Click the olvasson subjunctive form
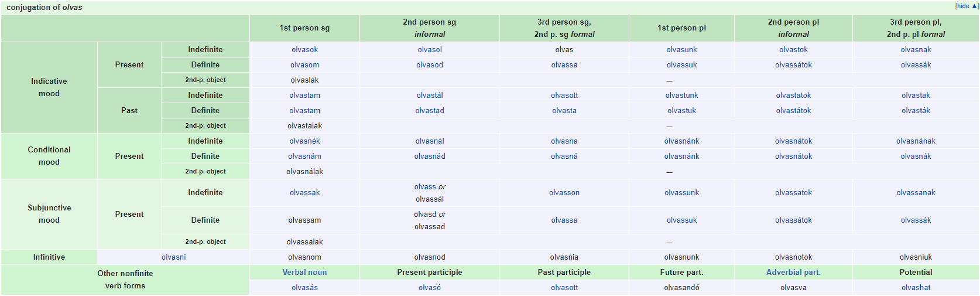This screenshot has width=980, height=296. coord(564,193)
